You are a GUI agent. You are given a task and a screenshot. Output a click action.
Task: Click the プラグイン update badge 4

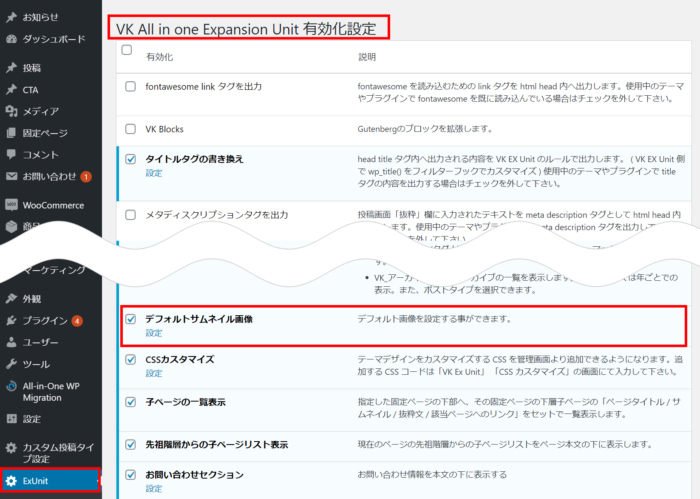(x=77, y=321)
